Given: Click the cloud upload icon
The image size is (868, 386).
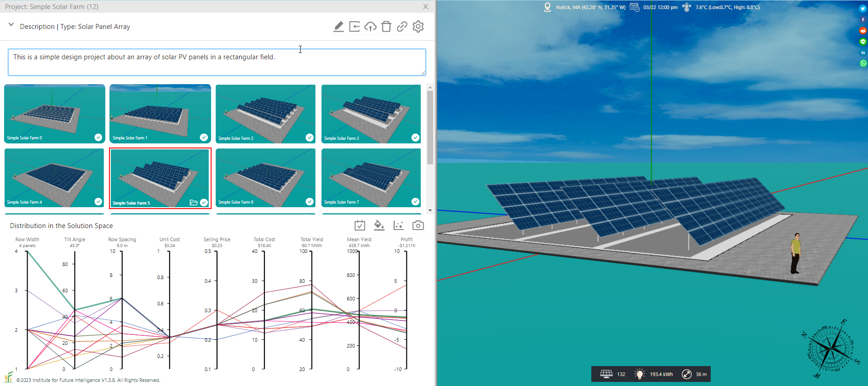Looking at the screenshot, I should pos(370,27).
